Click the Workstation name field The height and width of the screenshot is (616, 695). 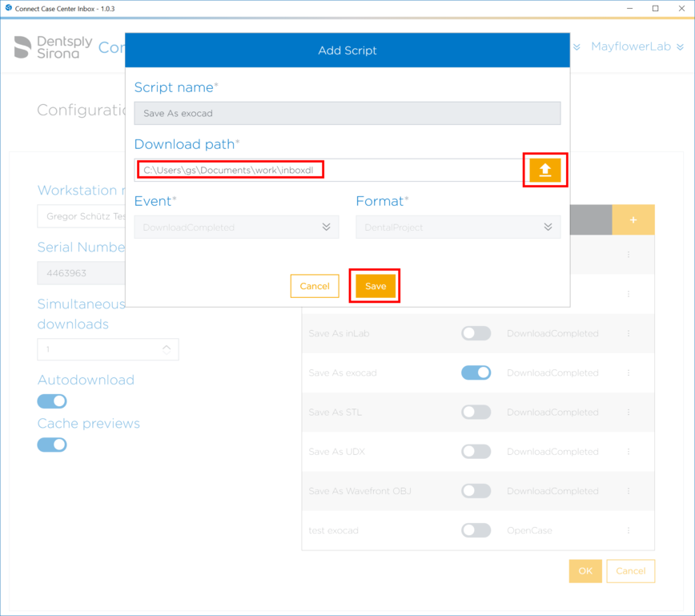pos(81,216)
